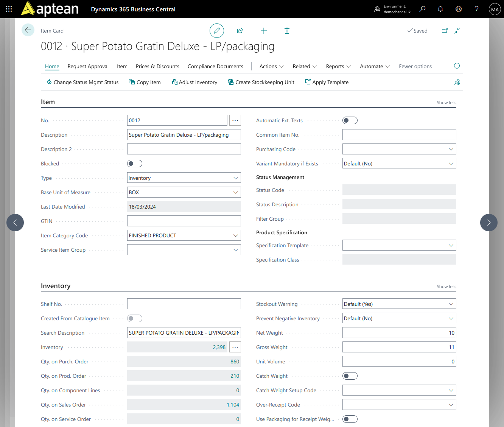Collapse the page with the shrink icon
This screenshot has height=427, width=504.
tap(457, 31)
